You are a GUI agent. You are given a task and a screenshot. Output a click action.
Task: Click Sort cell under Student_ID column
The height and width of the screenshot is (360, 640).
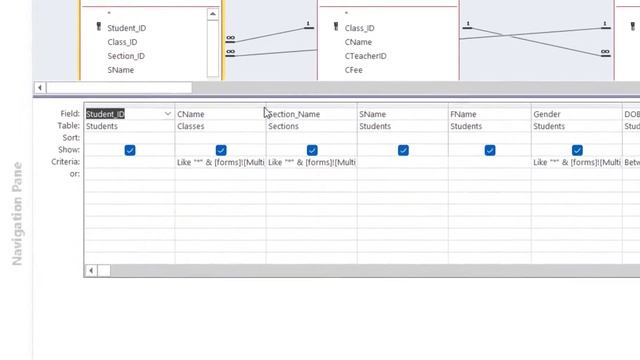point(129,138)
